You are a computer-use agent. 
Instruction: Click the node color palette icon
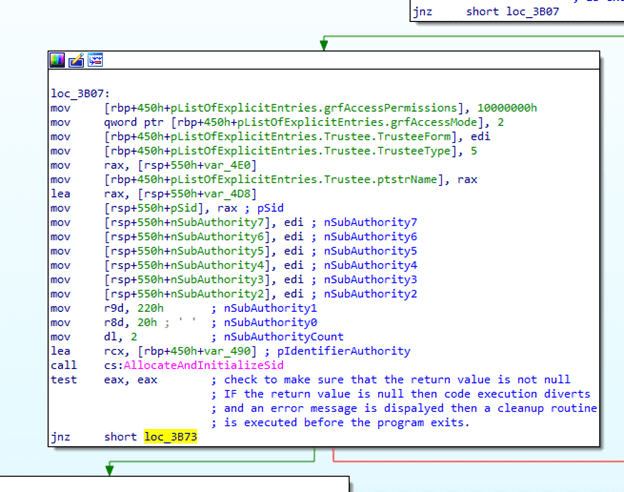[57, 60]
